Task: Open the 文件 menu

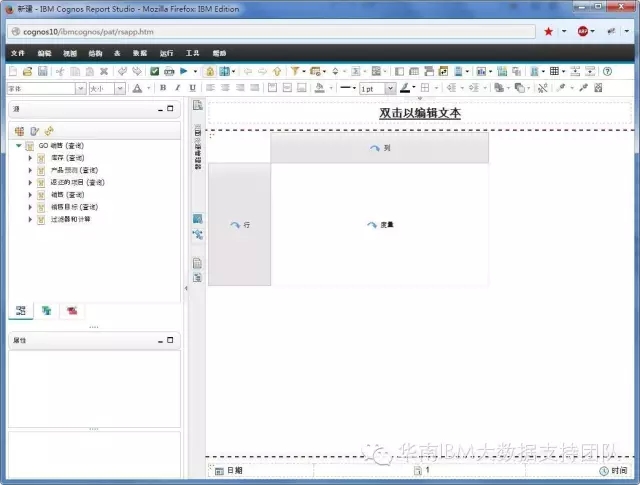Action: [x=18, y=53]
